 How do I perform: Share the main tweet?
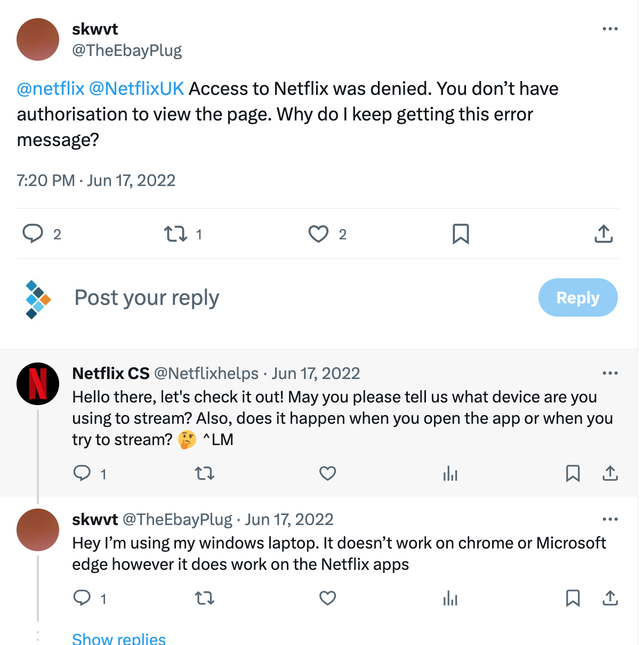(603, 234)
